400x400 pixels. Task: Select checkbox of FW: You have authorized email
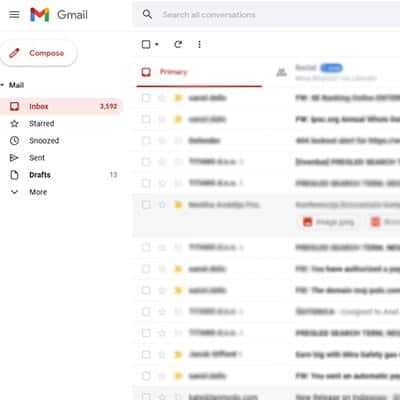146,269
